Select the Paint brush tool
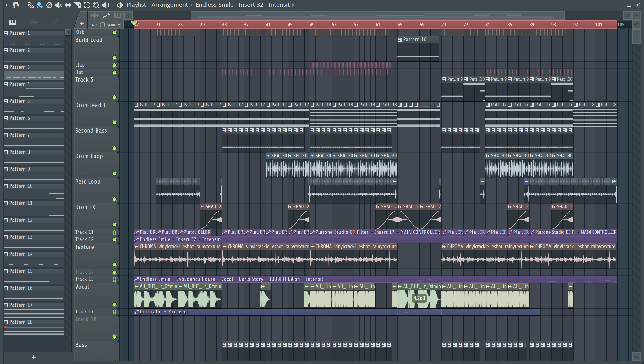Image resolution: width=644 pixels, height=364 pixels. tap(40, 5)
